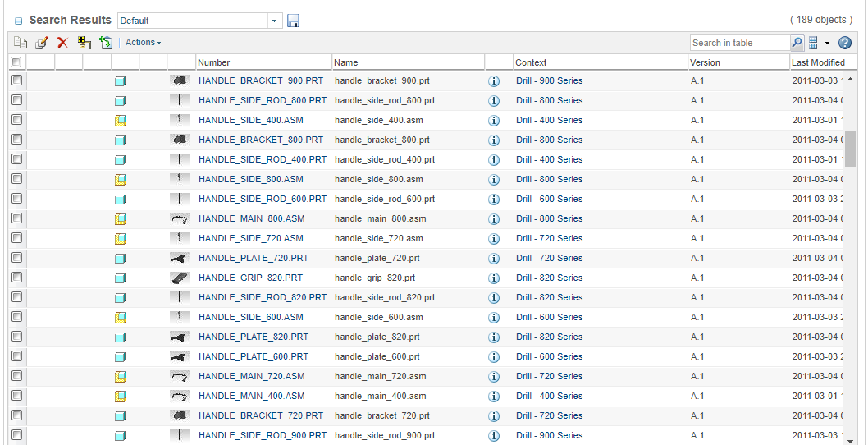Image resolution: width=868 pixels, height=445 pixels.
Task: Open info icon for HANDLE_SIDE_ROD_800.PRT
Action: coord(494,101)
